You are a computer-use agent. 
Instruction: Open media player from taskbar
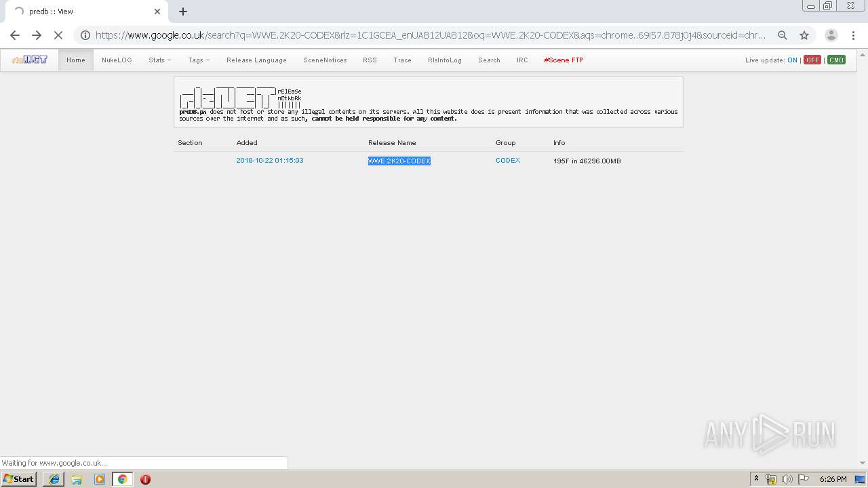click(x=100, y=479)
